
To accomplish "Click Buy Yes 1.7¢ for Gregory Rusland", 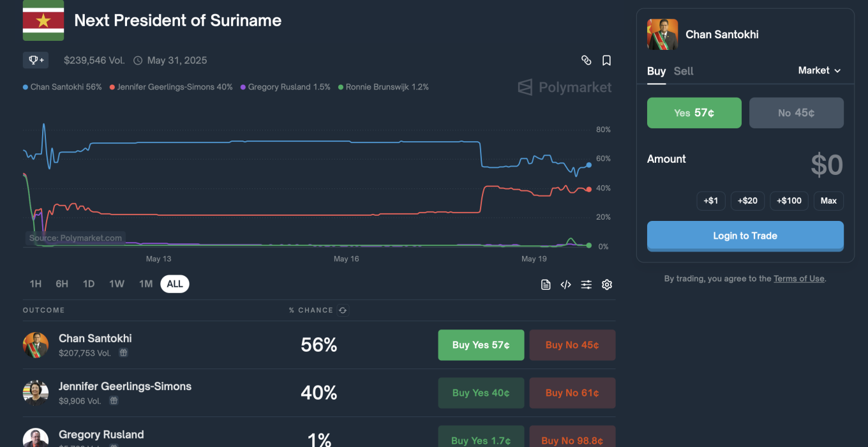I will (x=481, y=437).
